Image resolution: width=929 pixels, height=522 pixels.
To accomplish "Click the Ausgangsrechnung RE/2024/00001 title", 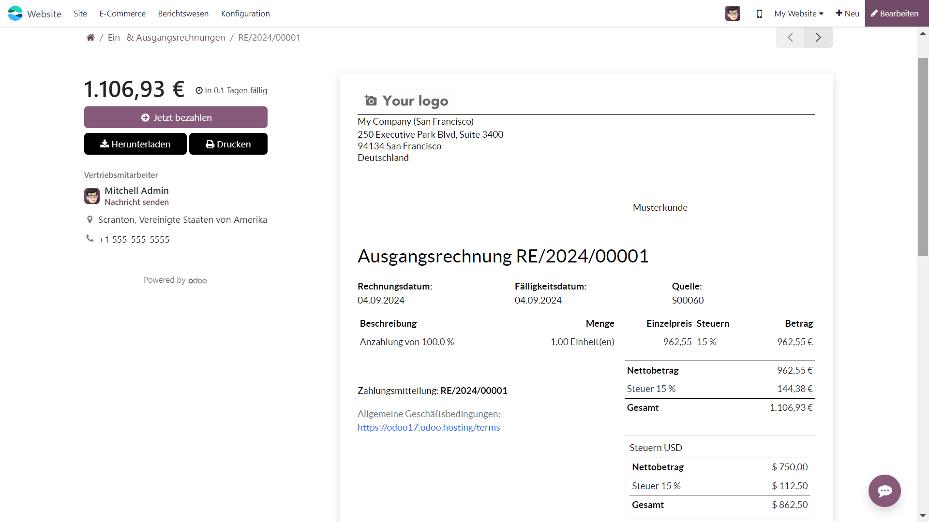I will click(503, 256).
